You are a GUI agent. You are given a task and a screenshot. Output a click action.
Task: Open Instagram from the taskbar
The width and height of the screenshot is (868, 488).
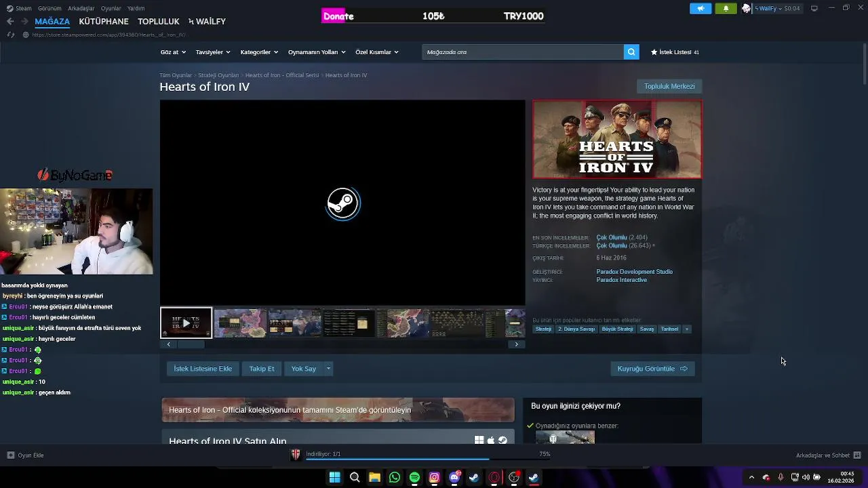click(x=435, y=478)
